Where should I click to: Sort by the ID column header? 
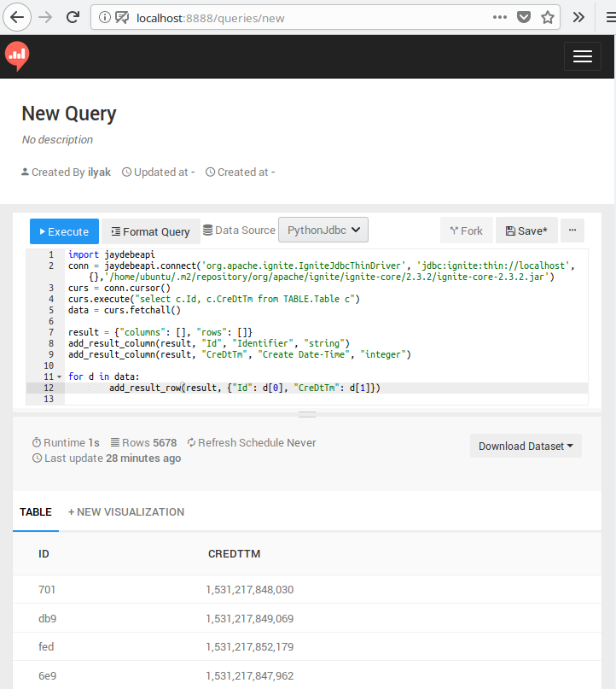point(44,553)
